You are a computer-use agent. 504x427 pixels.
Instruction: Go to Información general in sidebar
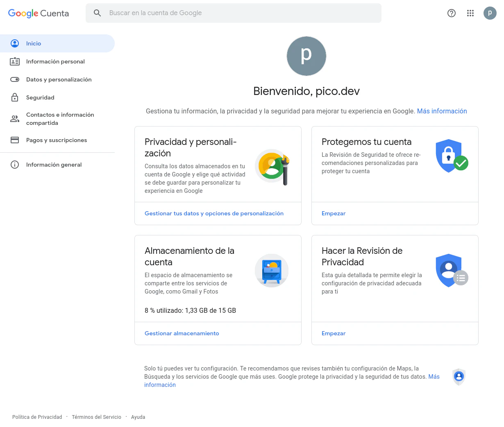coord(54,165)
